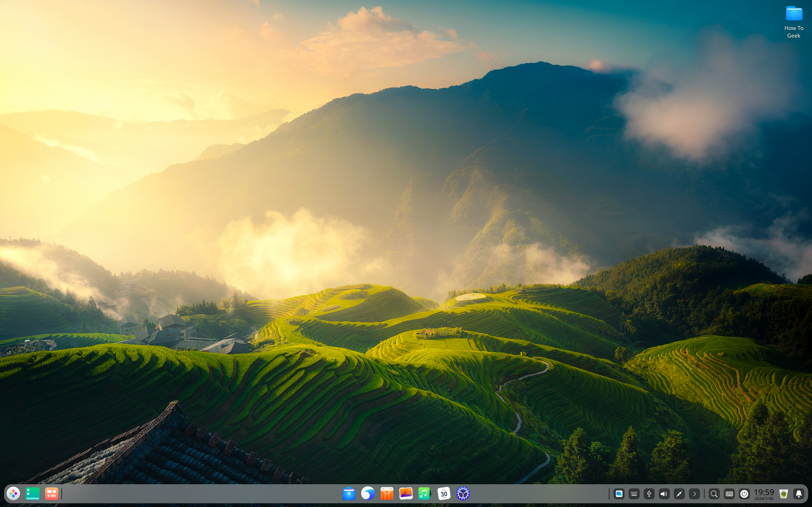Click the screen capture pen tray icon

[x=679, y=494]
